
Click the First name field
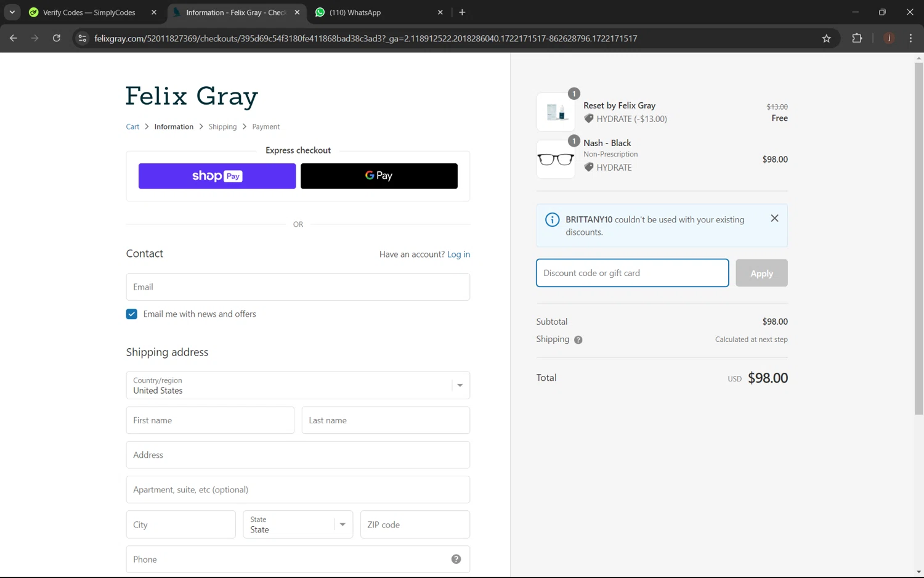point(210,420)
